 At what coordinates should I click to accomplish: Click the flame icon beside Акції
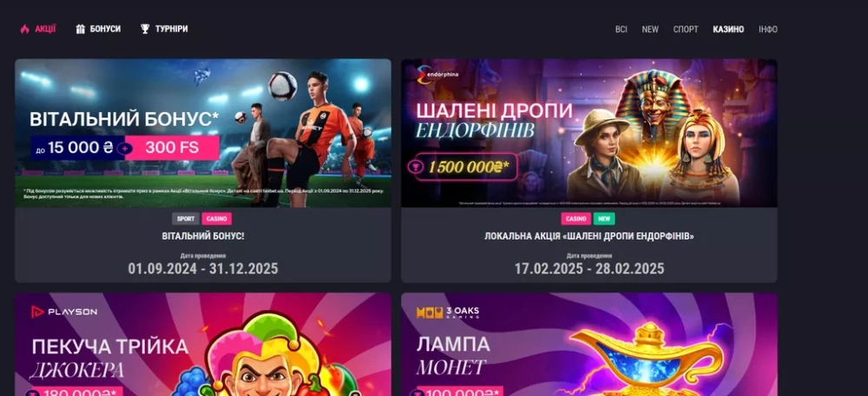pos(24,29)
